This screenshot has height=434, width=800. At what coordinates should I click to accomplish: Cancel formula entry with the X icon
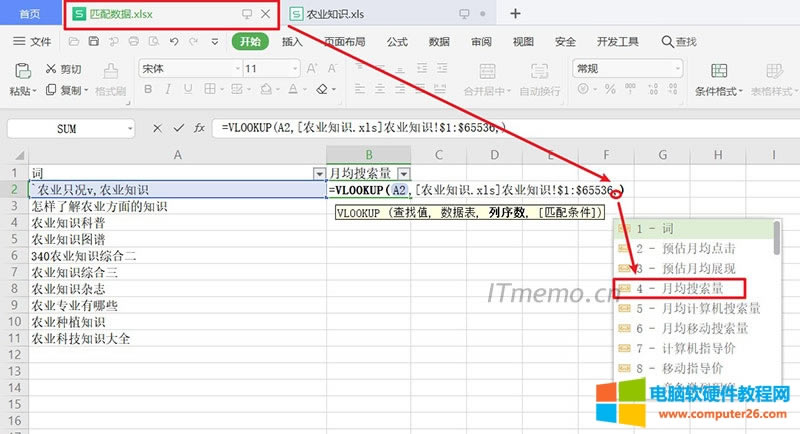[x=157, y=129]
